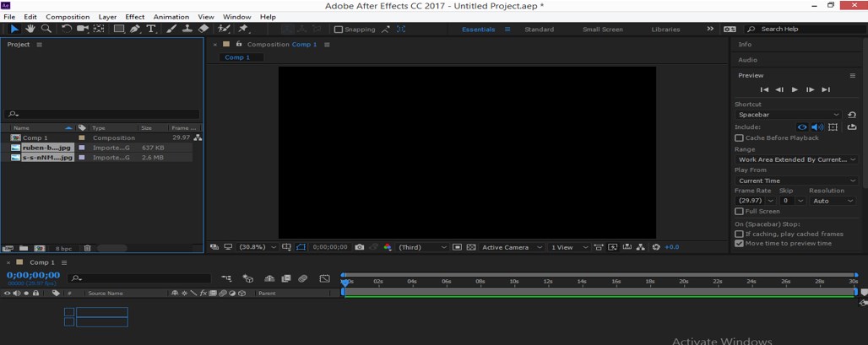Toggle include video eye in Preview

pos(802,127)
